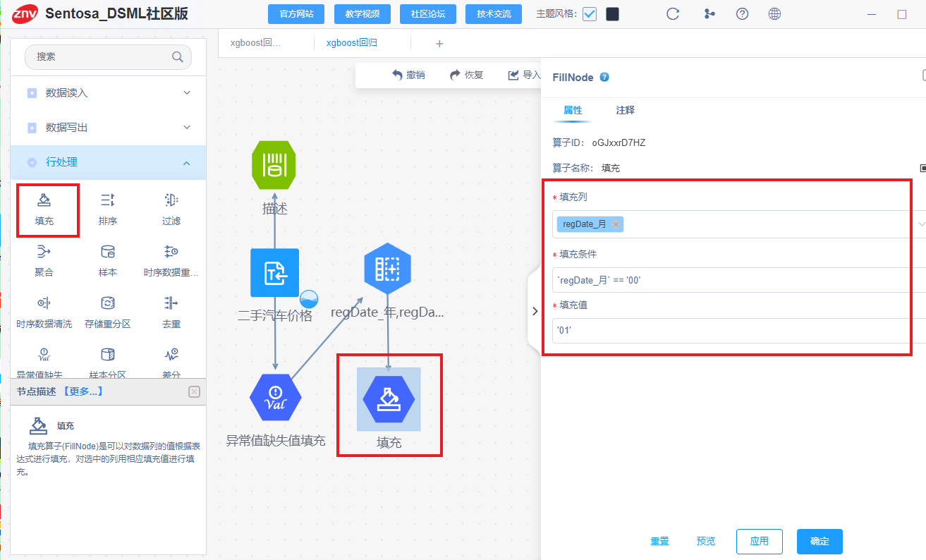Select the 聚合 aggregate operator
The image size is (926, 560).
click(44, 260)
